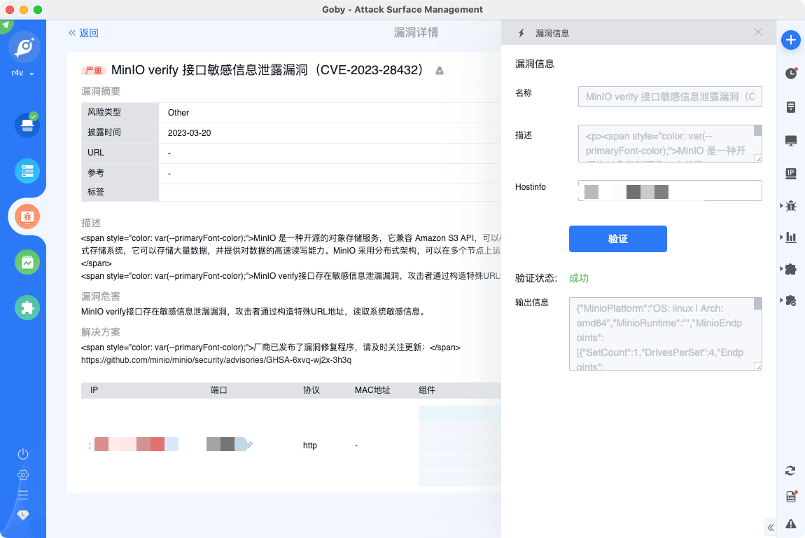Open the report file icon with red dot
The image size is (805, 538).
(791, 496)
